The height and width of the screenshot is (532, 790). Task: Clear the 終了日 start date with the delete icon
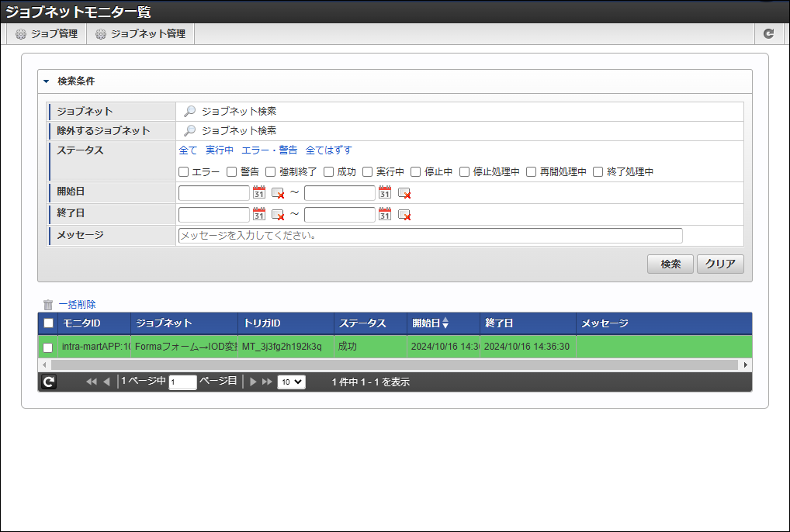[x=278, y=215]
